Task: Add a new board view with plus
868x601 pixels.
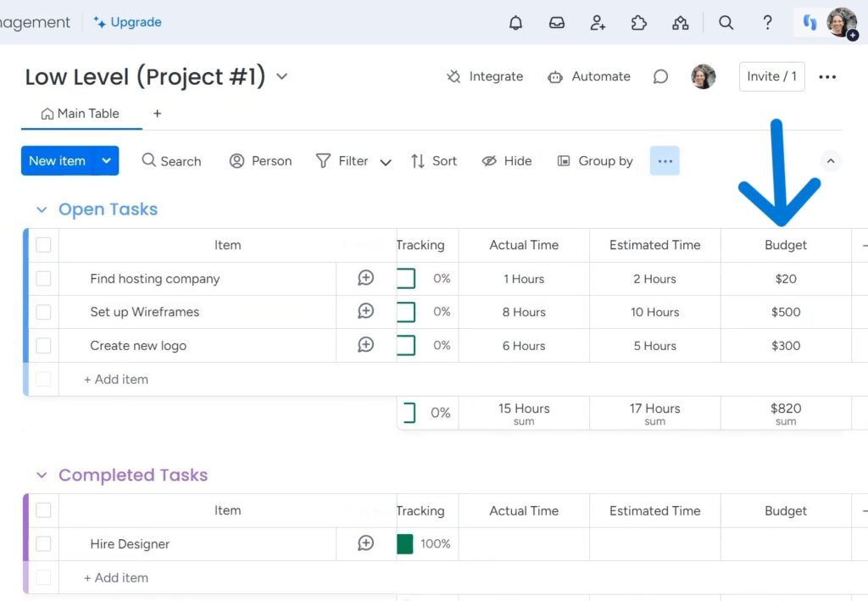Action: [x=157, y=114]
